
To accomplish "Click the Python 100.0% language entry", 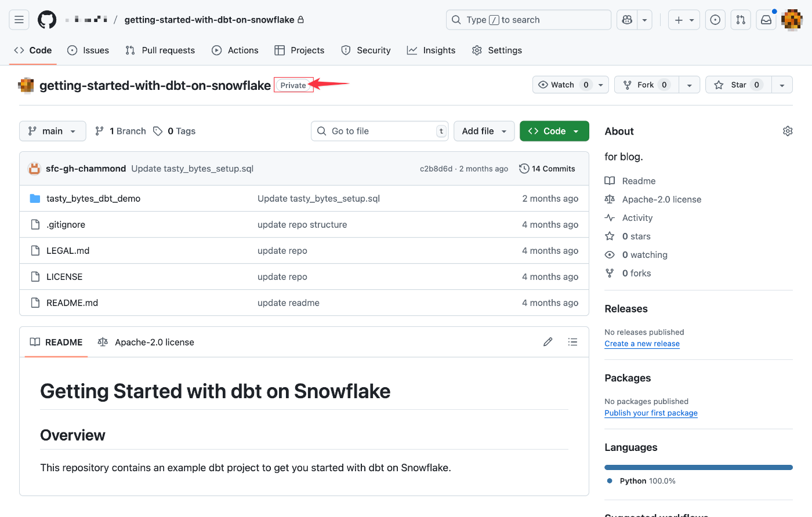I will [x=641, y=481].
